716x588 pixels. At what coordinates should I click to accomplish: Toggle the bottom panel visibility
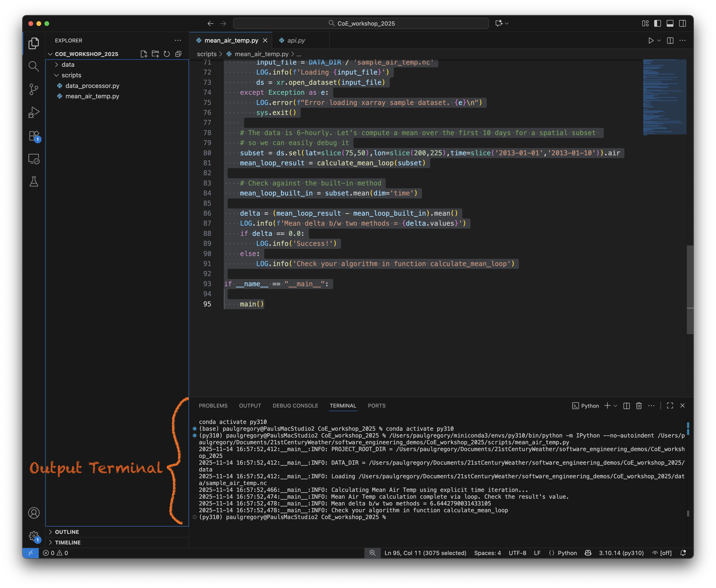(x=670, y=23)
